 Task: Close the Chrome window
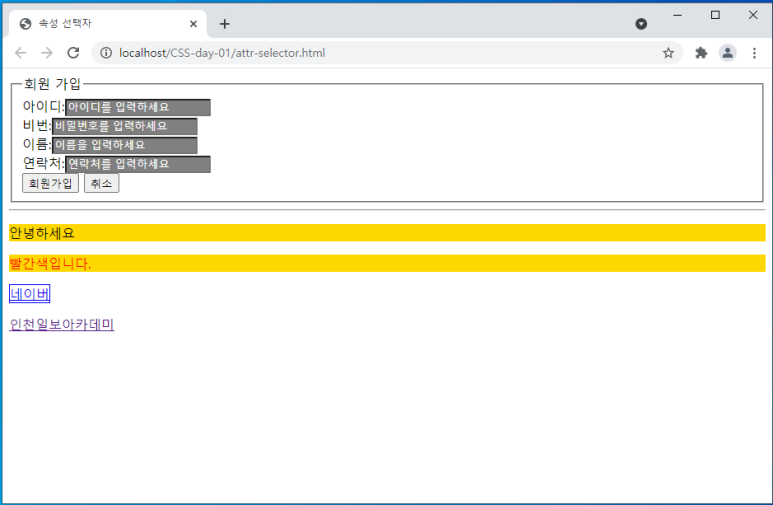point(753,15)
